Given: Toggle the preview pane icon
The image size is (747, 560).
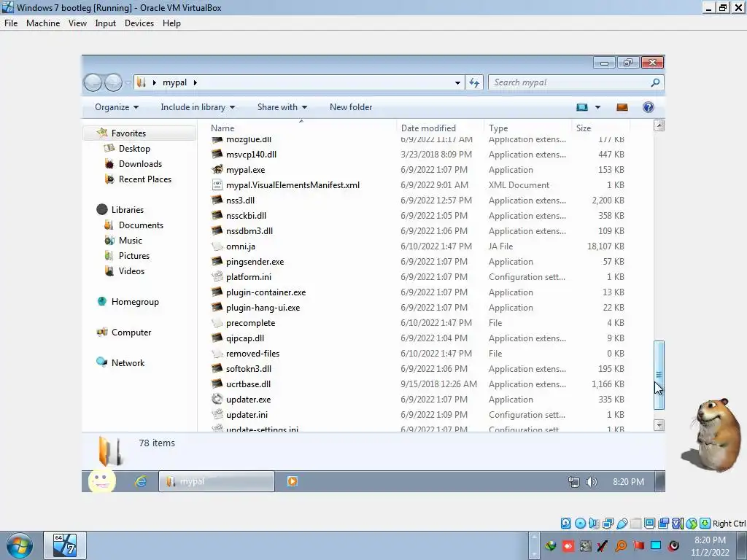Looking at the screenshot, I should coord(622,107).
